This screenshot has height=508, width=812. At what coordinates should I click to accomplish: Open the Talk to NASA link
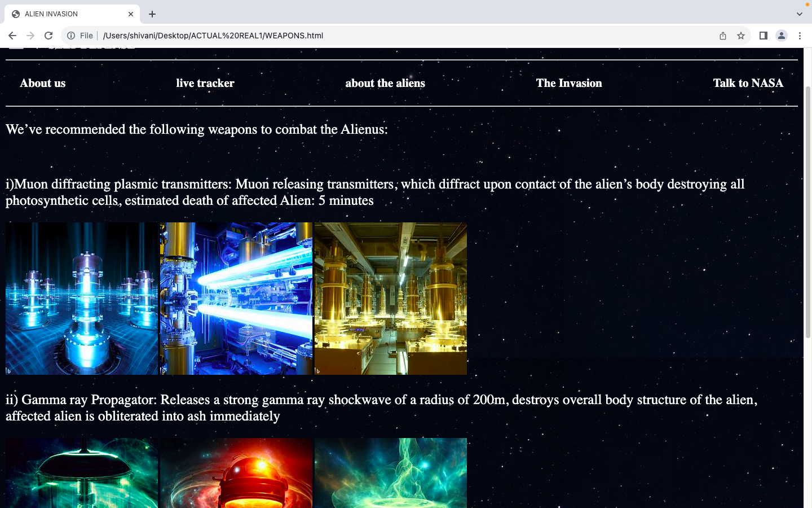[x=748, y=83]
